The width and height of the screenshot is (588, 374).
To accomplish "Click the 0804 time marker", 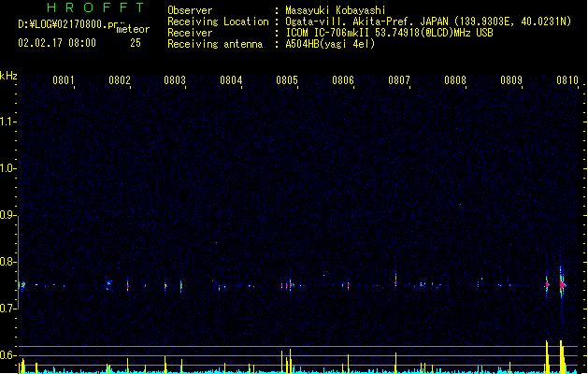I will 231,80.
